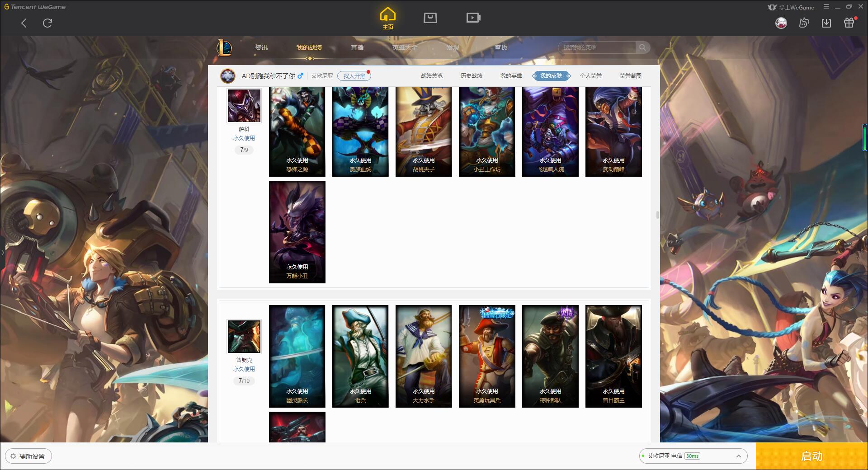Screen dimensions: 868x470
Task: Switch to the 历史战绩 tab
Action: pyautogui.click(x=472, y=76)
